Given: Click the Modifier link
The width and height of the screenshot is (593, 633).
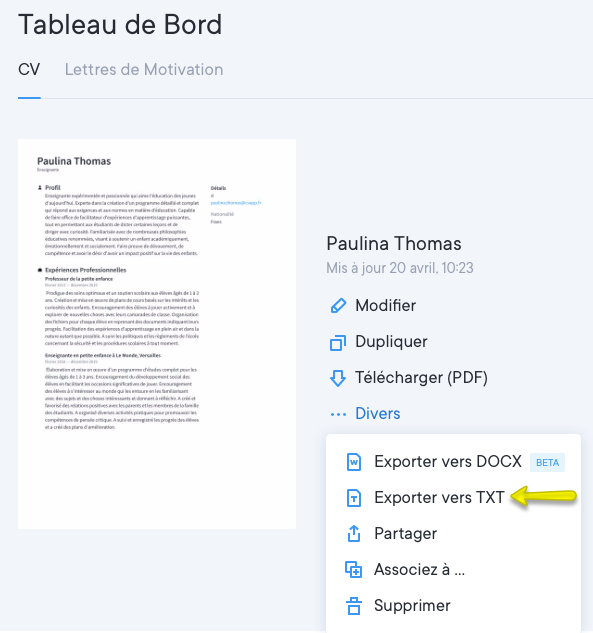Looking at the screenshot, I should pos(386,306).
